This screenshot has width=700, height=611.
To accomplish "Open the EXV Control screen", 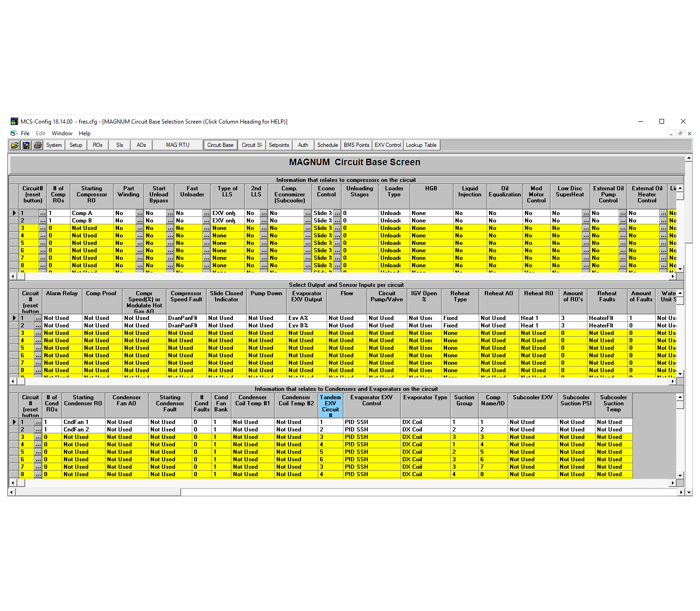I will 387,145.
